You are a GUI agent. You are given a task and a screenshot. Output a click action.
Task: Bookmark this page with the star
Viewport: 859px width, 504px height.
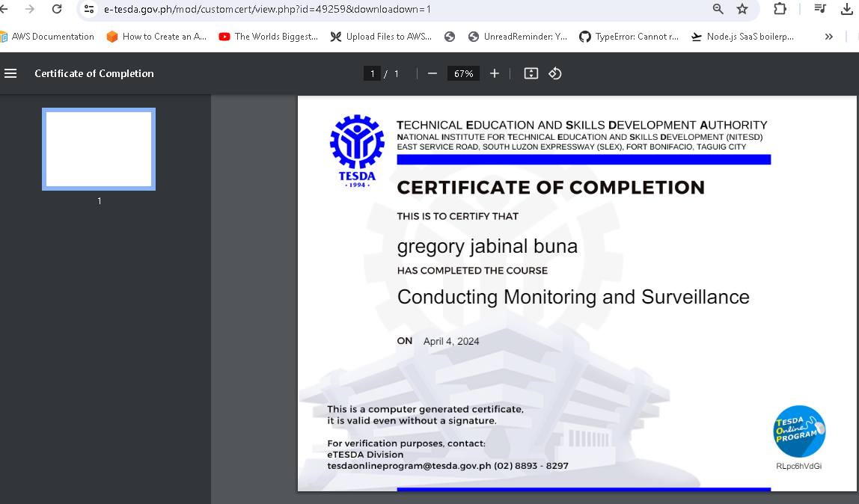[742, 9]
